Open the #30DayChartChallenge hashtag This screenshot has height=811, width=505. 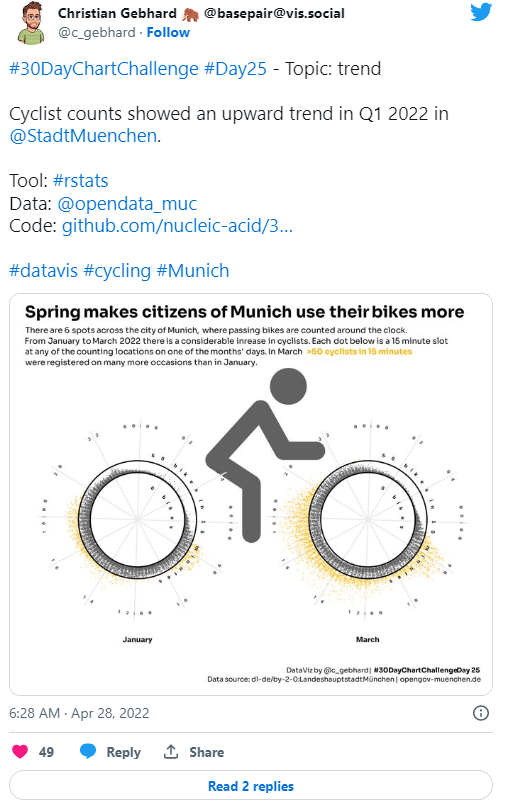tap(104, 69)
